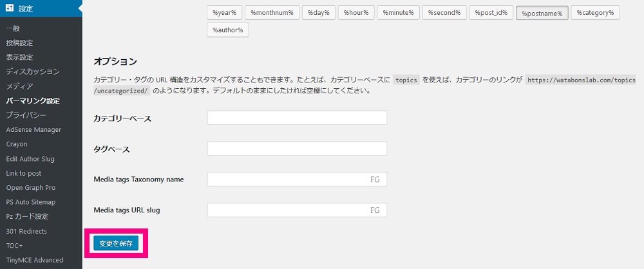Open the 301 Redirects settings
644x269 pixels.
(26, 231)
